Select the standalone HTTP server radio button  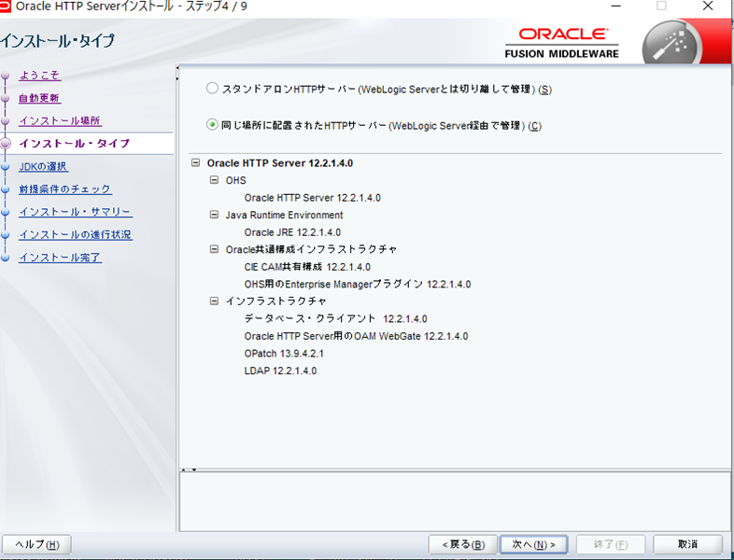click(x=212, y=89)
